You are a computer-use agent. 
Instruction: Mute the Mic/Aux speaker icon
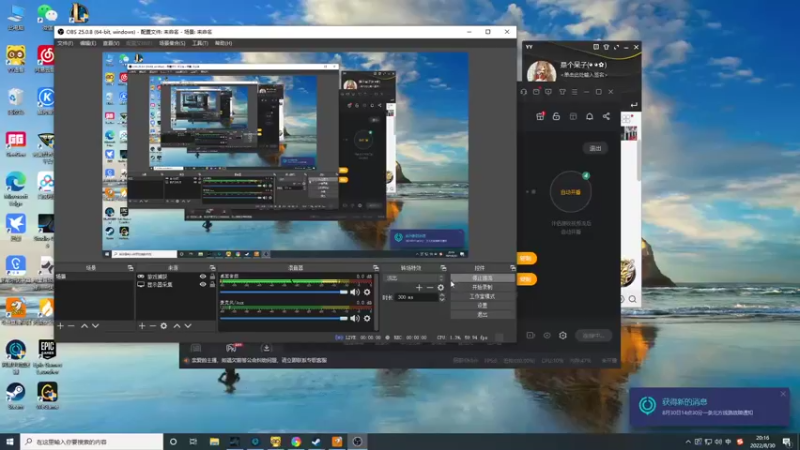pyautogui.click(x=355, y=318)
